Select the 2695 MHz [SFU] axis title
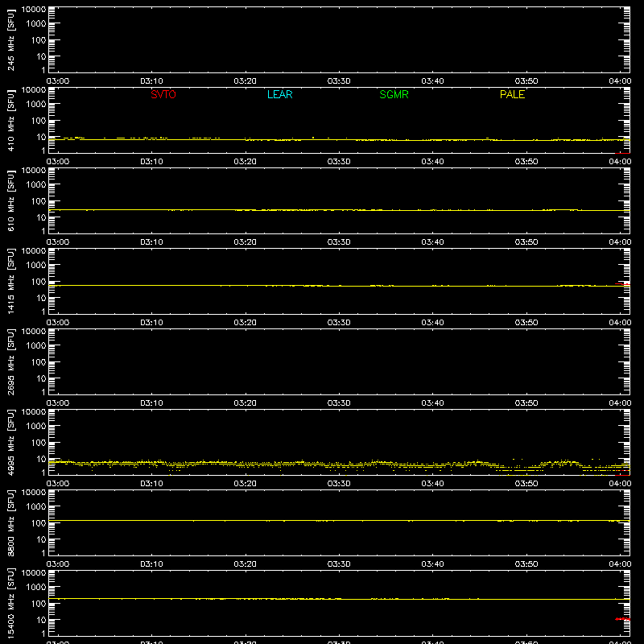The width and height of the screenshot is (644, 644). pos(10,361)
